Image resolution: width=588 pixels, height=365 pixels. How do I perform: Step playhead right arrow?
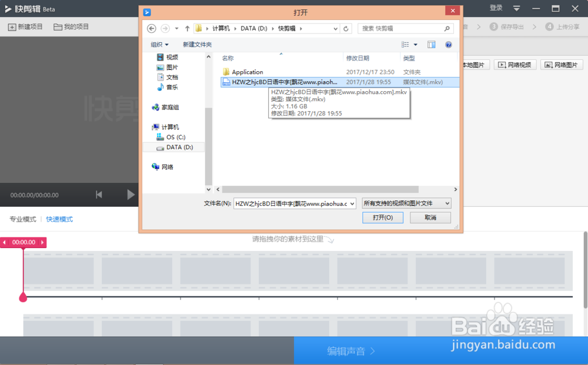[x=42, y=243]
